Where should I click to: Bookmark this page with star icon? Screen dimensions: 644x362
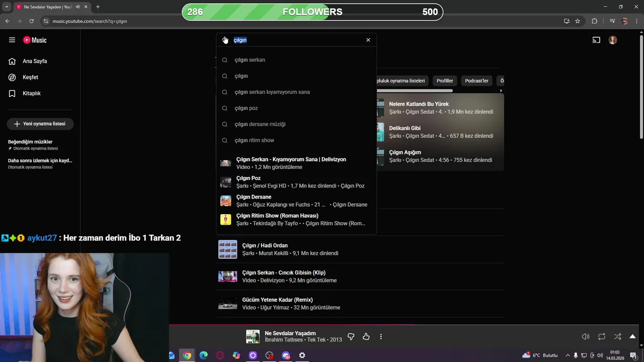click(578, 21)
